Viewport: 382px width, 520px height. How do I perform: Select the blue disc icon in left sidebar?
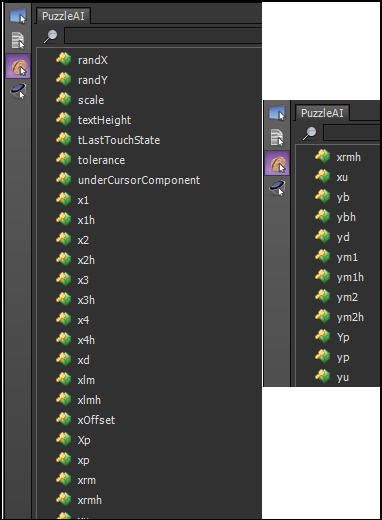pyautogui.click(x=18, y=91)
